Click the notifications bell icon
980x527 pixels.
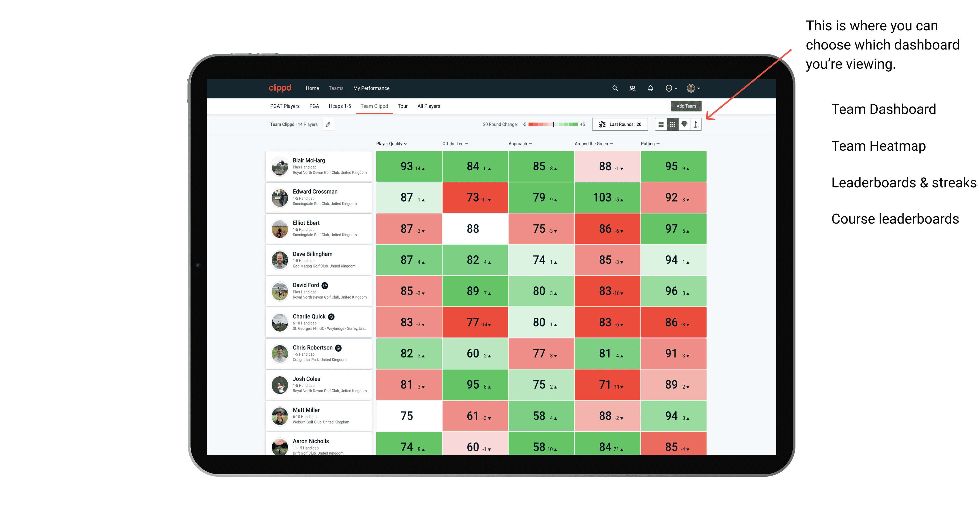click(x=650, y=89)
